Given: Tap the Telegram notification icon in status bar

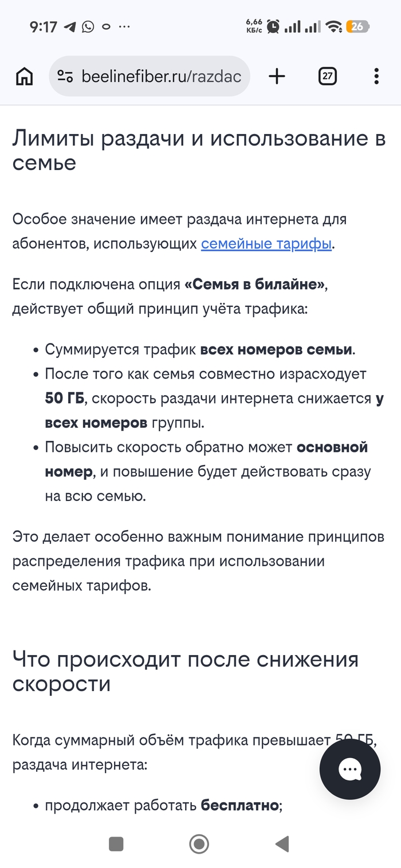Looking at the screenshot, I should coord(69,26).
